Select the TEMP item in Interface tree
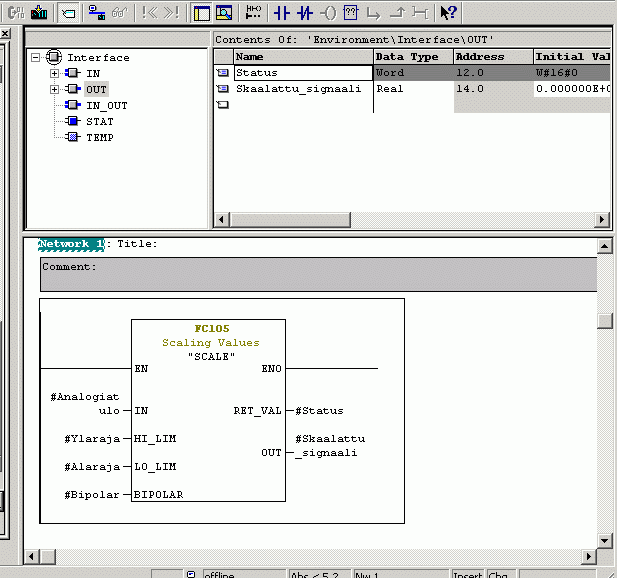617x578 pixels. (99, 137)
